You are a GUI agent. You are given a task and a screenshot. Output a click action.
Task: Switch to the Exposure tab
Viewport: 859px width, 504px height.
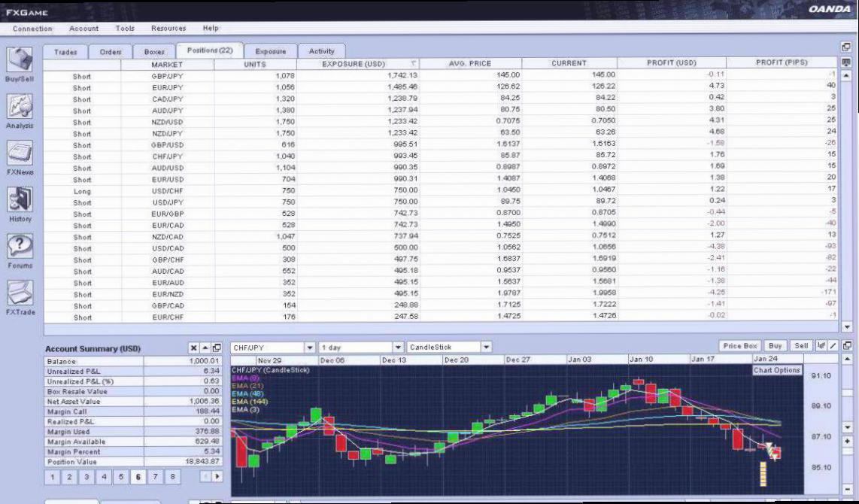pos(271,51)
